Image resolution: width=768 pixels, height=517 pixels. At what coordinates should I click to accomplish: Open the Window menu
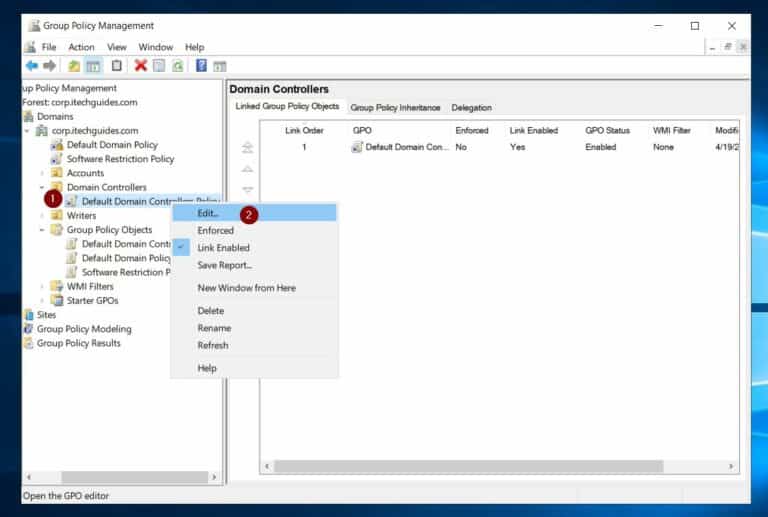[156, 47]
